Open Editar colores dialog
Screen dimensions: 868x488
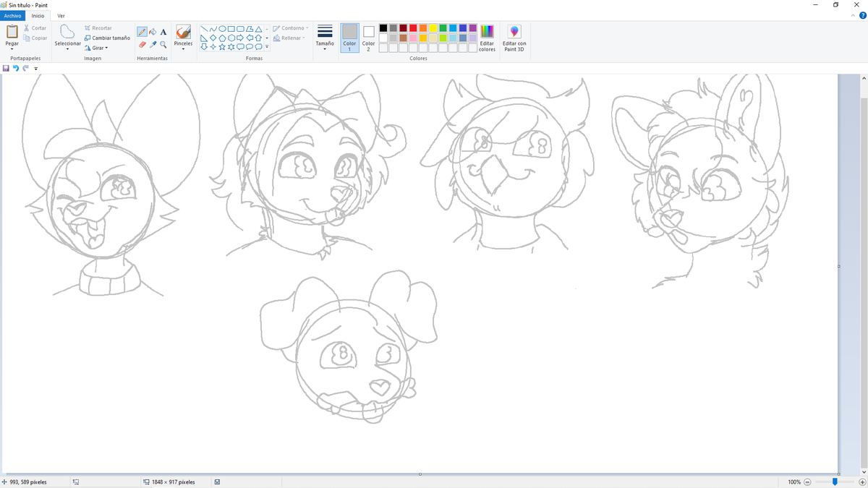[488, 38]
